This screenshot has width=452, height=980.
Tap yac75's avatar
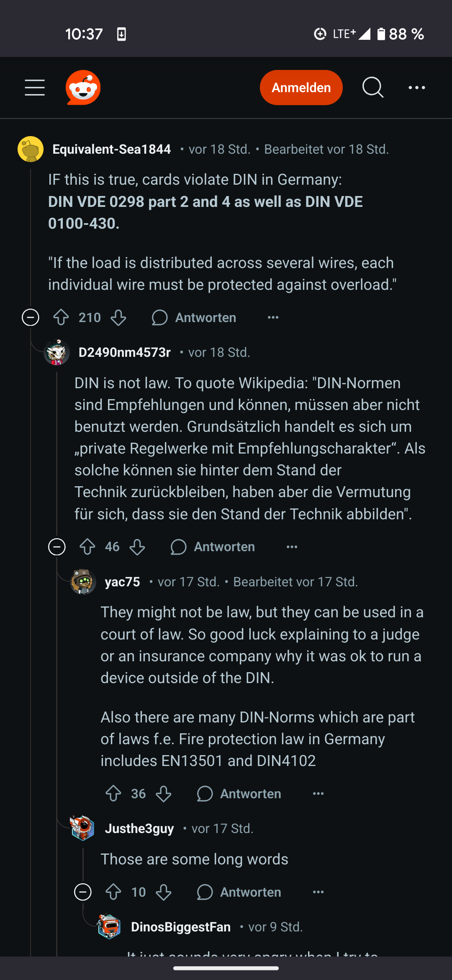tap(84, 582)
